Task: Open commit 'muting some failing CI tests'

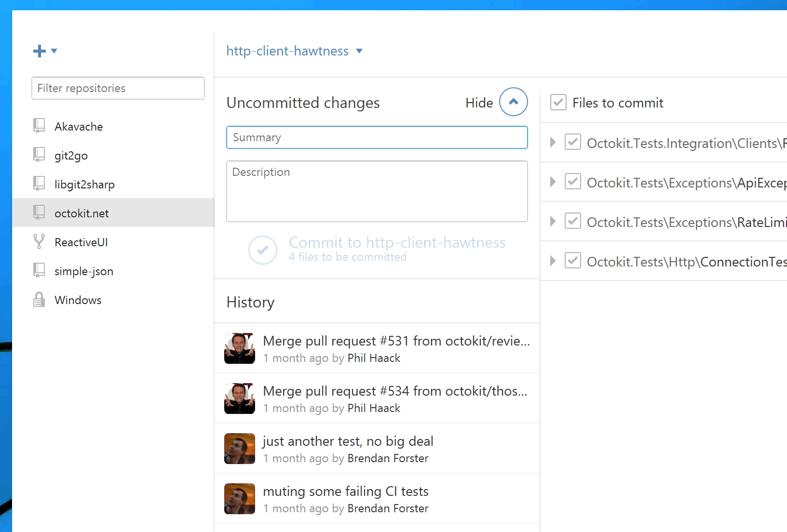Action: point(377,499)
